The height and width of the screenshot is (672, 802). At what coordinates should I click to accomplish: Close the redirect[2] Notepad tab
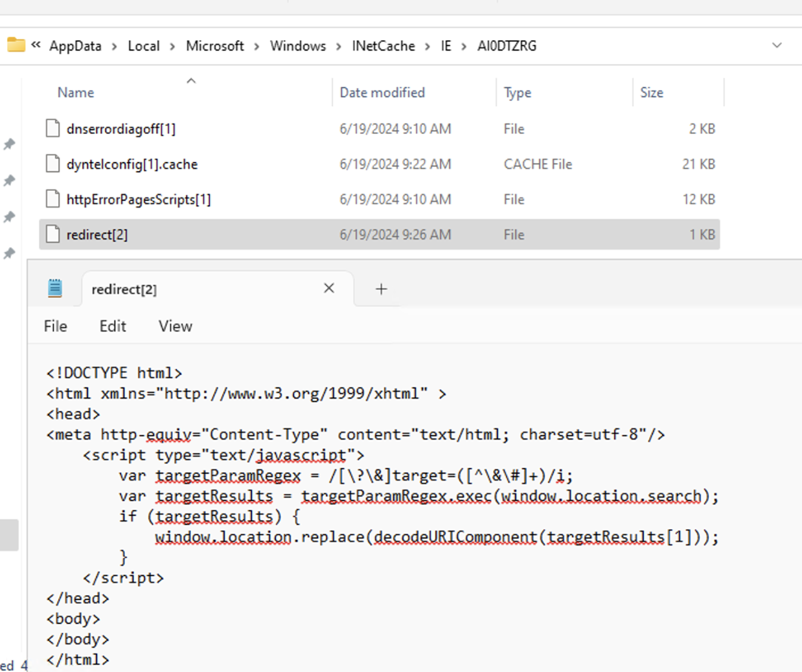click(329, 288)
